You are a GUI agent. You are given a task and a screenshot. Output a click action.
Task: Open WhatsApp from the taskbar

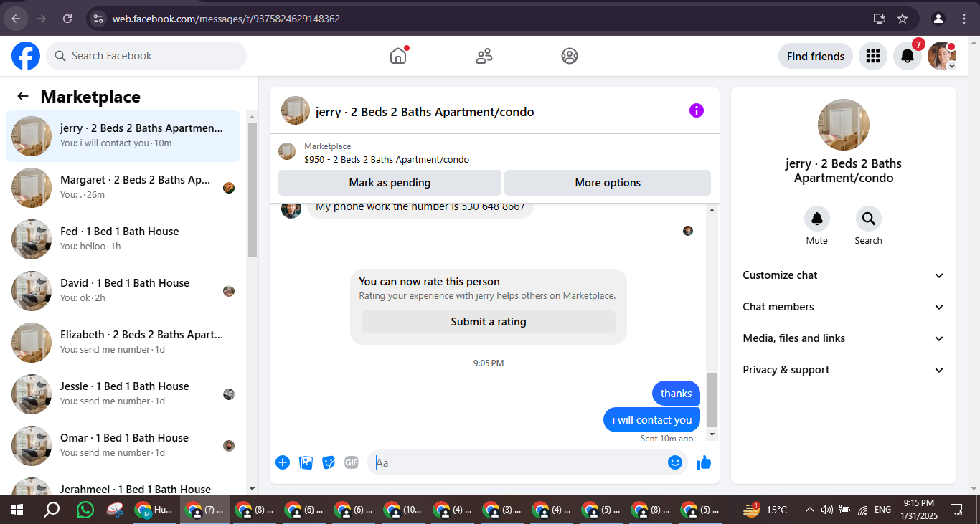(85, 510)
